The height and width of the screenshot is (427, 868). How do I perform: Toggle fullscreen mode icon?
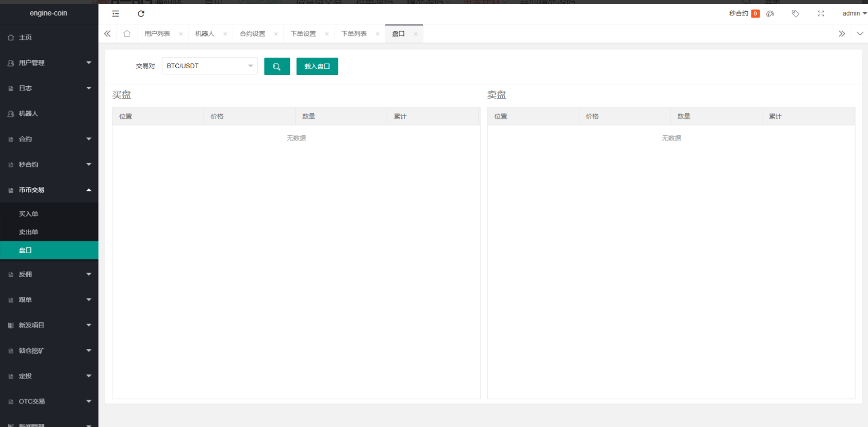pyautogui.click(x=821, y=14)
